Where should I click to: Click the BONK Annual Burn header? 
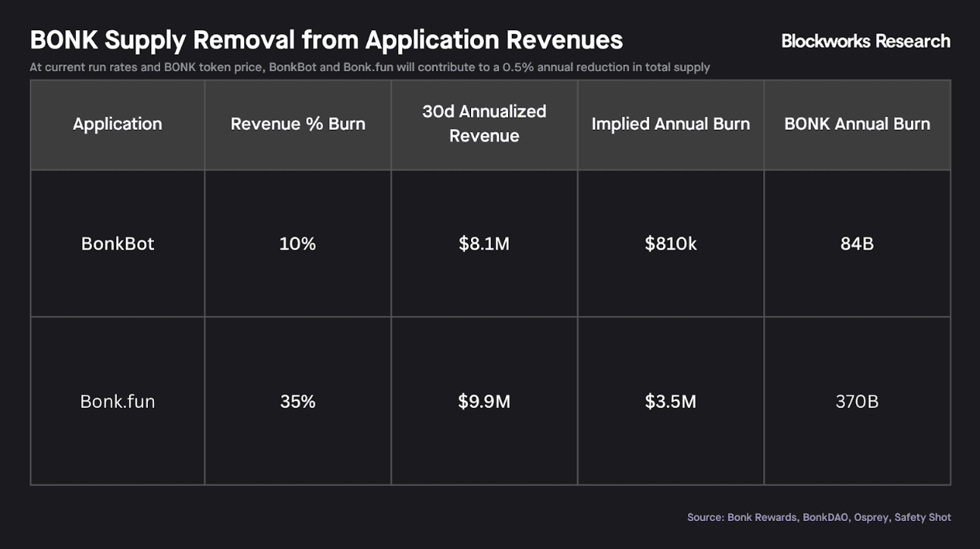[857, 124]
